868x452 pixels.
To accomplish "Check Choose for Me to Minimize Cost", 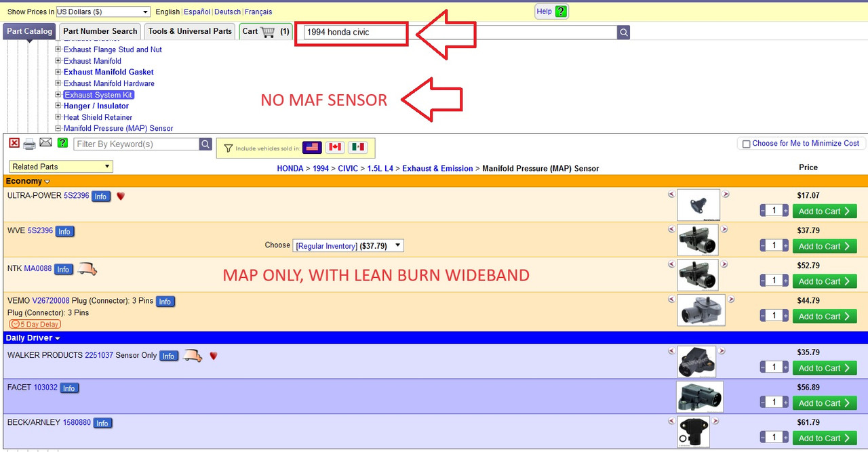I will pos(746,144).
